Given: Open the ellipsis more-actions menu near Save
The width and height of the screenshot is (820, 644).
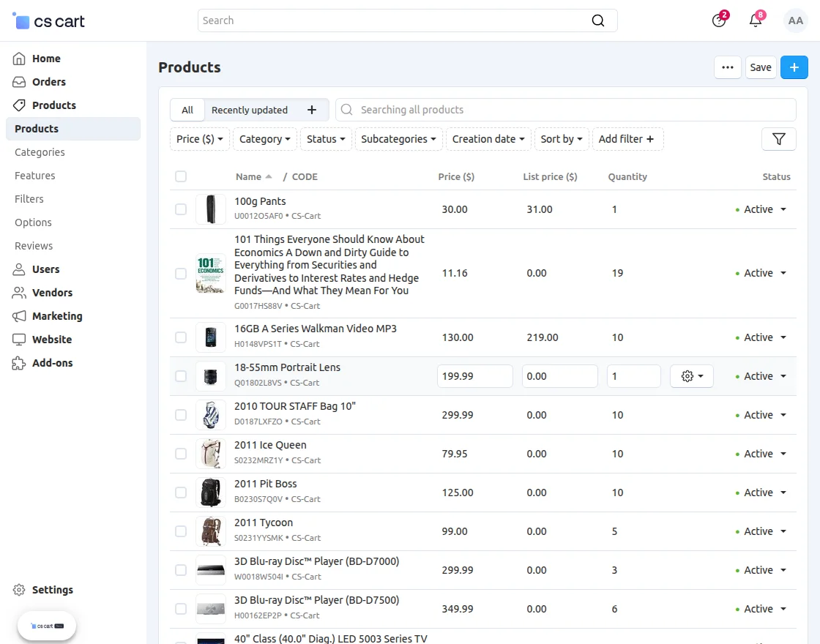Looking at the screenshot, I should (x=727, y=67).
